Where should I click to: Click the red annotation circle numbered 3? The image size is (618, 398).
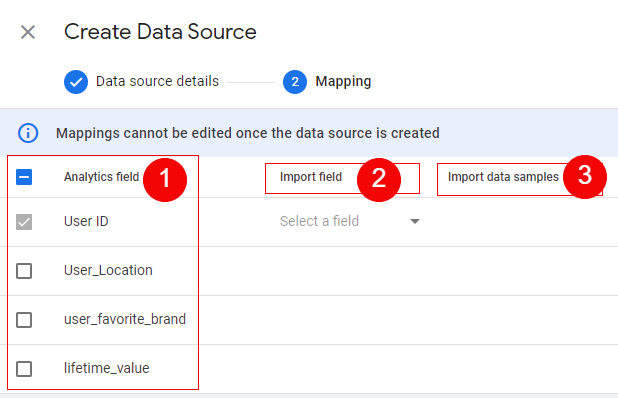click(x=585, y=177)
